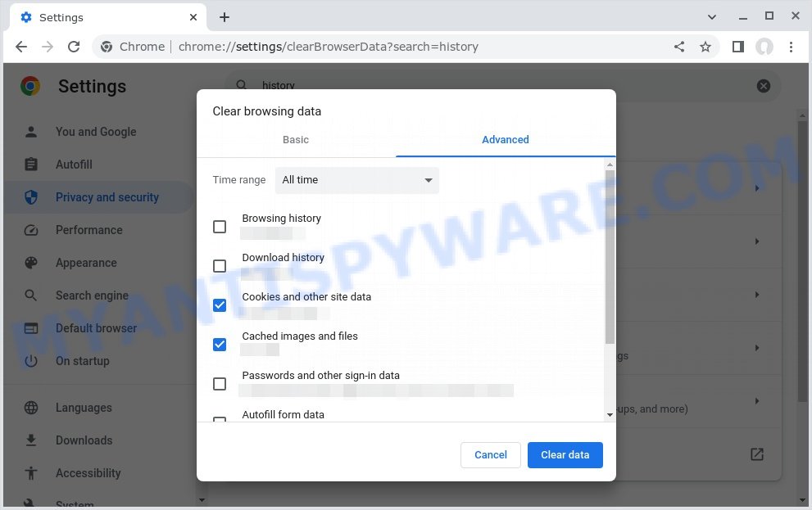
Task: Click the Default browser window icon
Action: coord(31,328)
